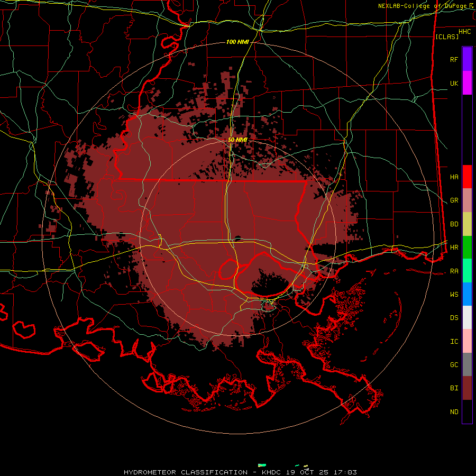Click the "HR" legend label
This screenshot has height=476, width=476.
pyautogui.click(x=454, y=248)
